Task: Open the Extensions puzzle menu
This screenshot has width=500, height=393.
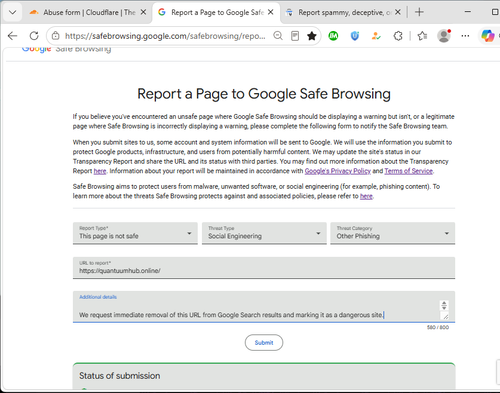Action: click(398, 36)
